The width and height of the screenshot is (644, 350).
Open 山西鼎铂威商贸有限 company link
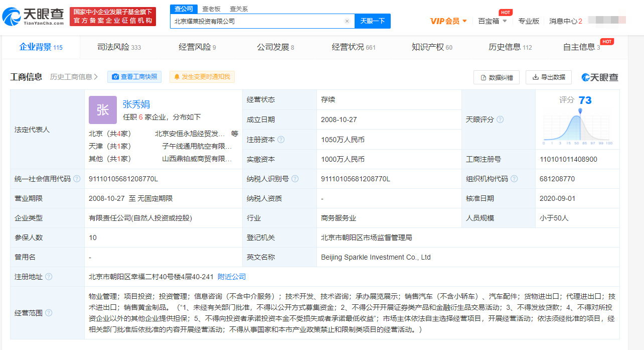197,159
